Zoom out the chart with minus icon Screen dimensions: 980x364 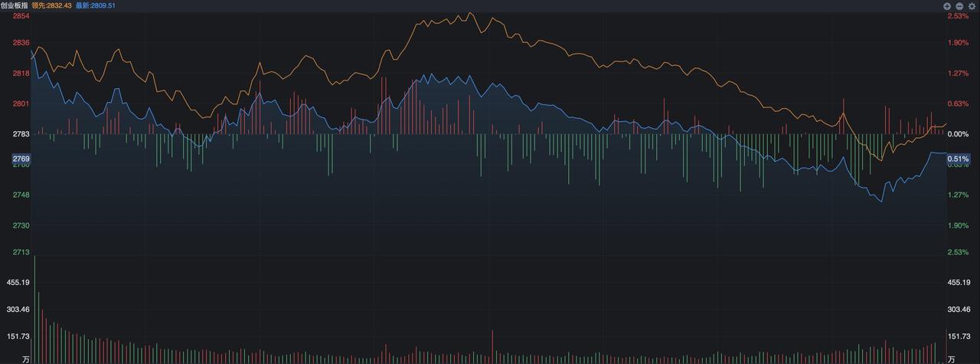[959, 5]
